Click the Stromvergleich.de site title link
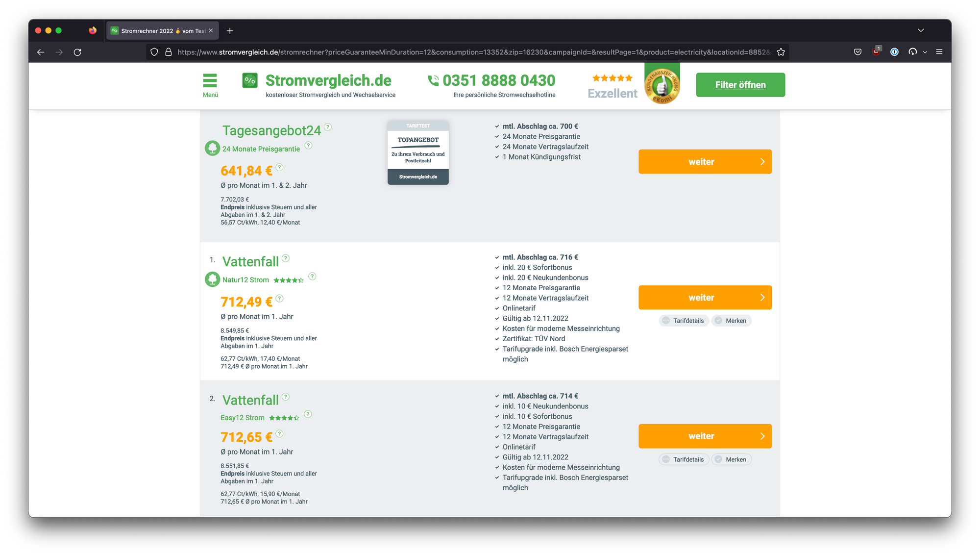Screen dimensions: 980x555 click(328, 80)
